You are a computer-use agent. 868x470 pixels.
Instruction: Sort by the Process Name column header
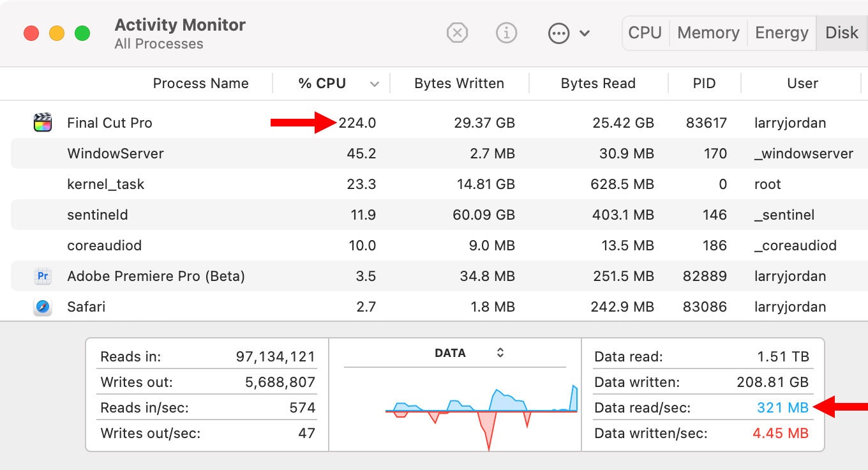pos(201,83)
